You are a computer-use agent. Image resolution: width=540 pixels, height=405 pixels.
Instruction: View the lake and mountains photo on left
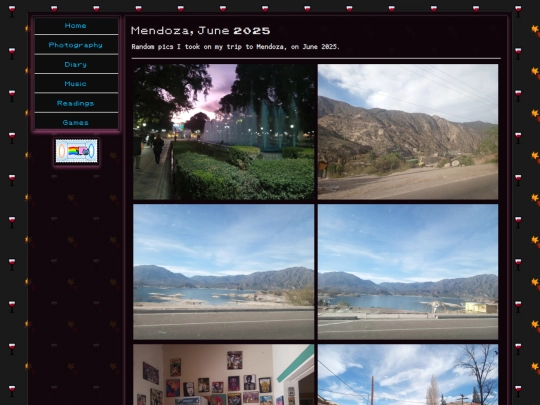click(x=224, y=272)
